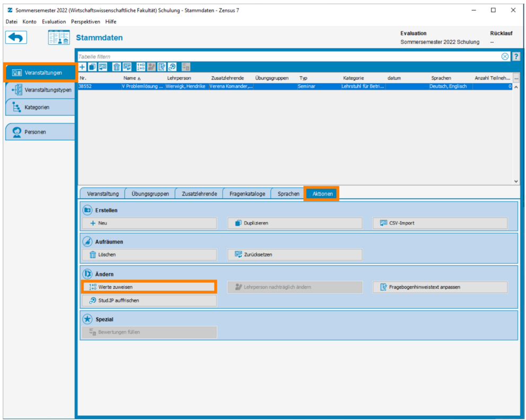The height and width of the screenshot is (420, 526).
Task: Click into the Tabelle filtern field
Action: click(x=288, y=56)
